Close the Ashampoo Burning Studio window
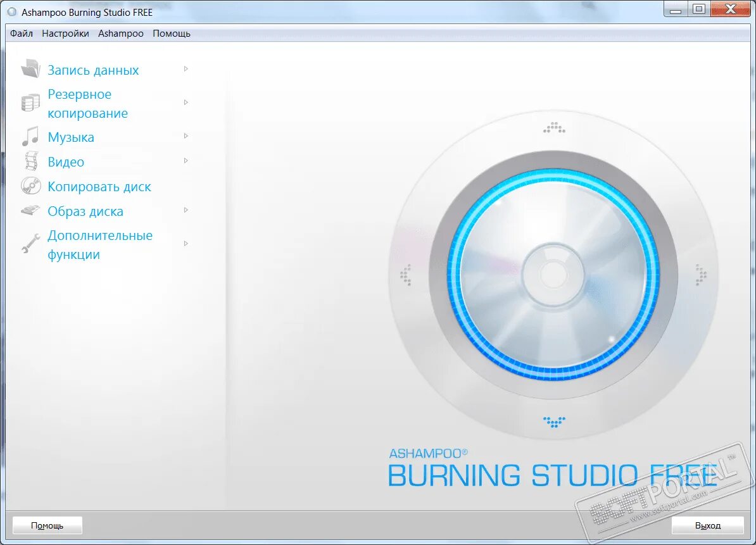The width and height of the screenshot is (756, 545). click(x=731, y=9)
